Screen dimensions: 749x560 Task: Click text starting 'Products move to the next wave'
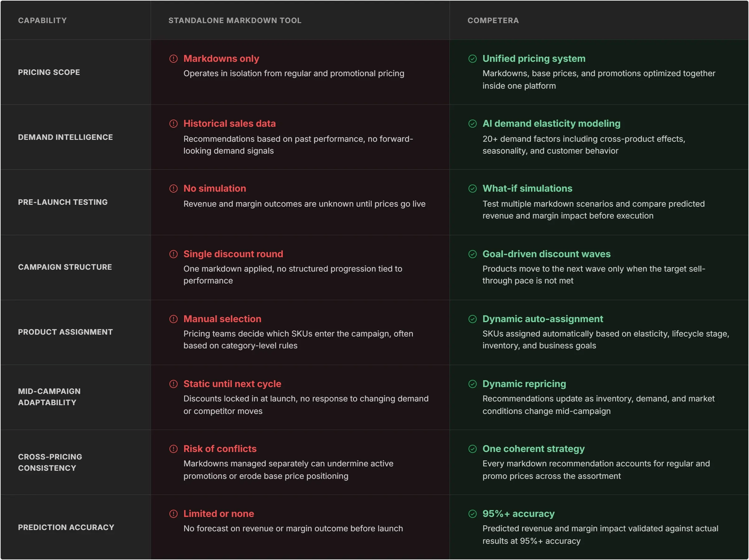coord(594,275)
